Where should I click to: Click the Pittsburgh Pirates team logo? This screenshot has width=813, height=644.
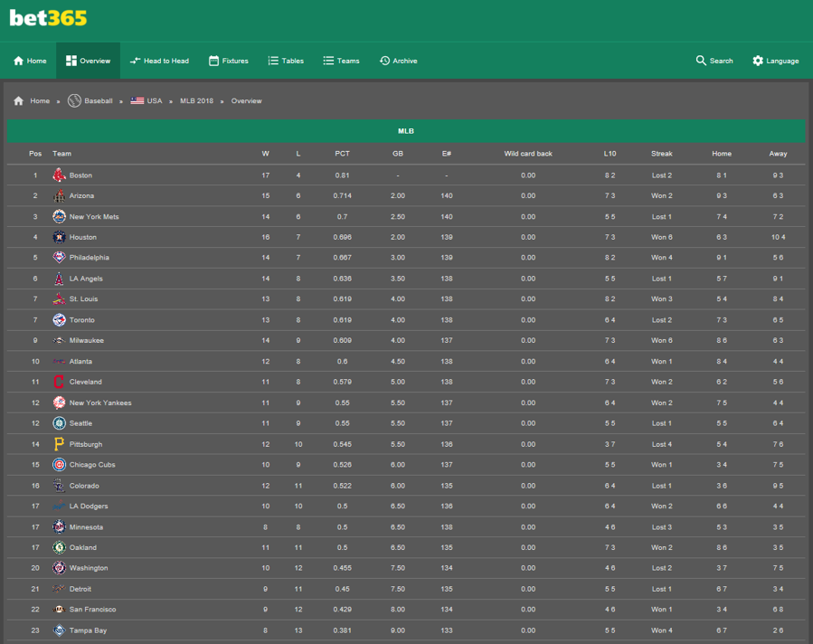point(59,444)
